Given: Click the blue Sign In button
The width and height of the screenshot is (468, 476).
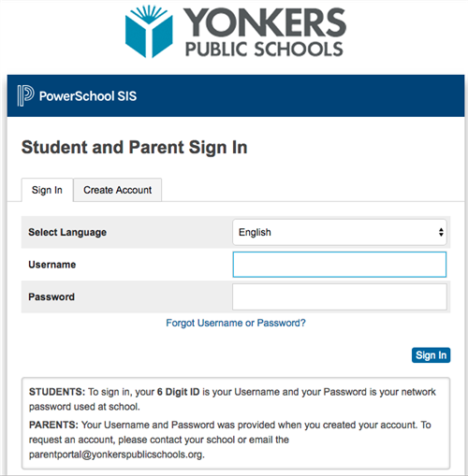Looking at the screenshot, I should click(431, 355).
